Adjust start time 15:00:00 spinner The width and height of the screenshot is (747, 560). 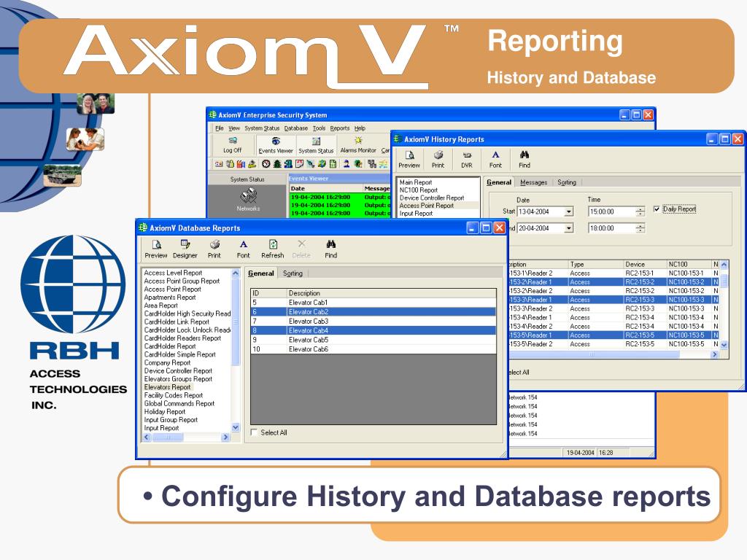pyautogui.click(x=640, y=212)
